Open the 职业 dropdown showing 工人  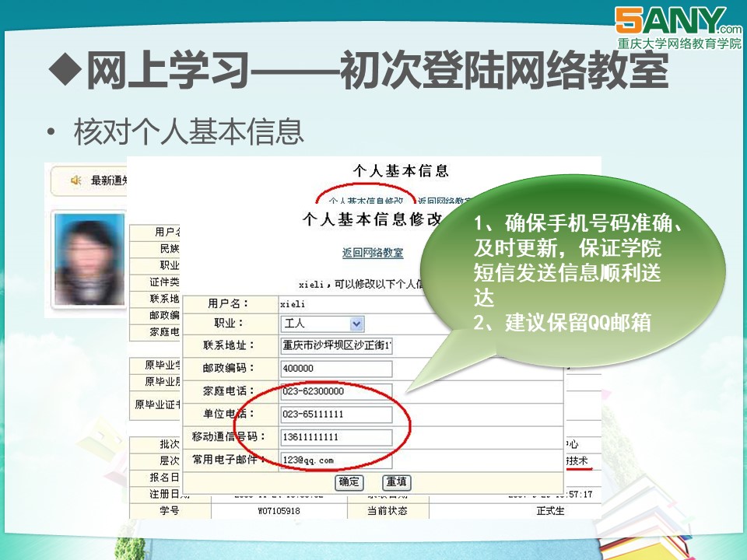pos(322,324)
